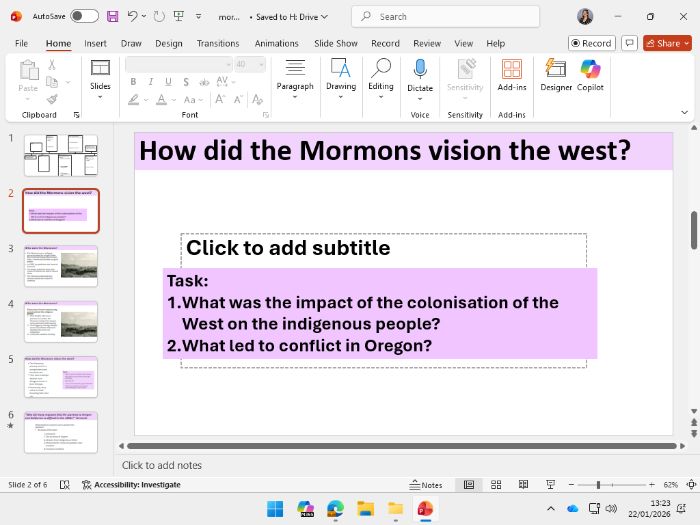Toggle Italic formatting
Image resolution: width=700 pixels, height=525 pixels.
point(151,82)
